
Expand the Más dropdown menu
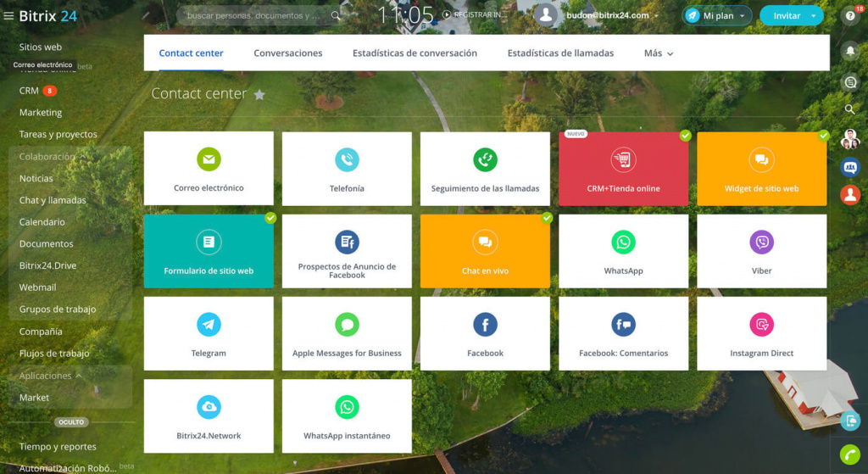(x=659, y=53)
